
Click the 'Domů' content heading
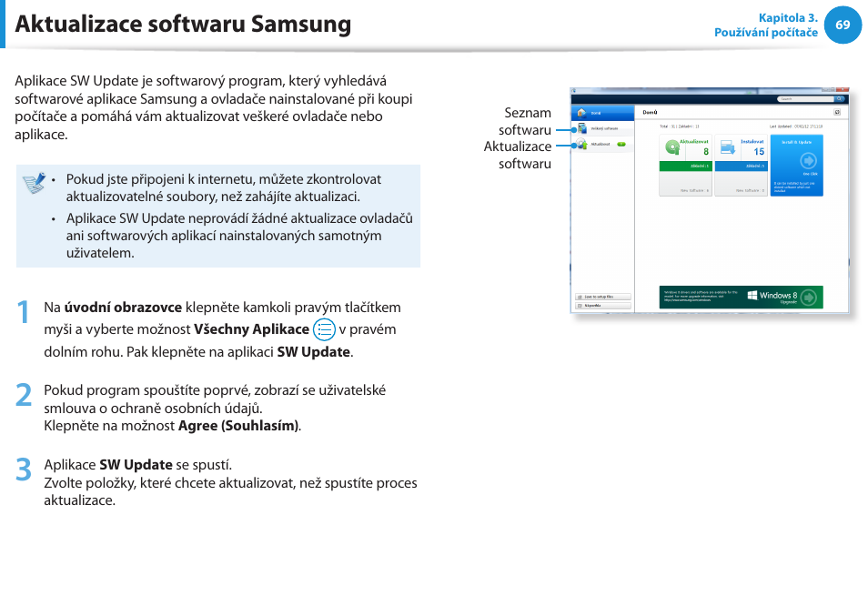pos(650,112)
